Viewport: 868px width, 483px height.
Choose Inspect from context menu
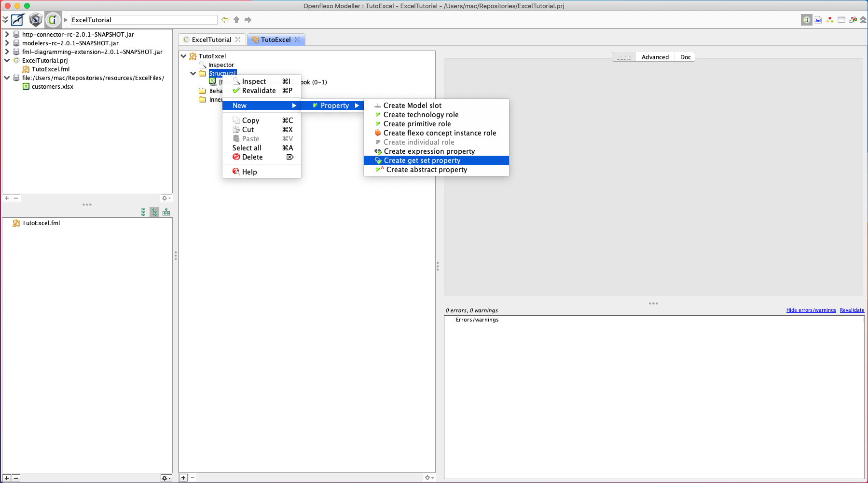tap(262, 81)
